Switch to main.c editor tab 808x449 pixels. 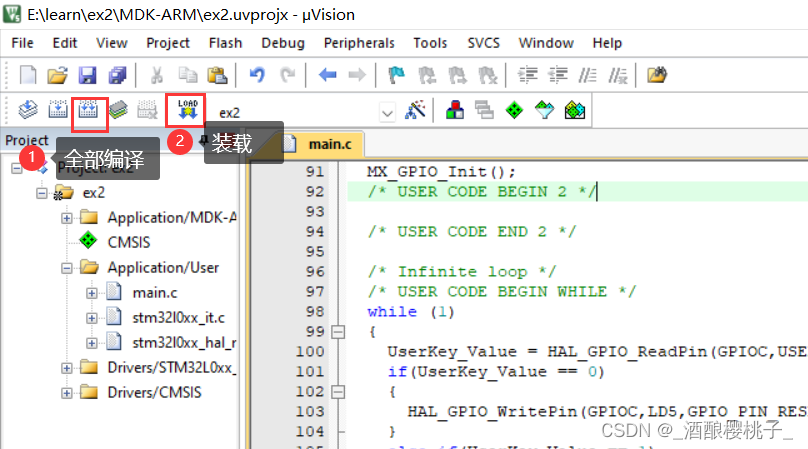tap(322, 144)
